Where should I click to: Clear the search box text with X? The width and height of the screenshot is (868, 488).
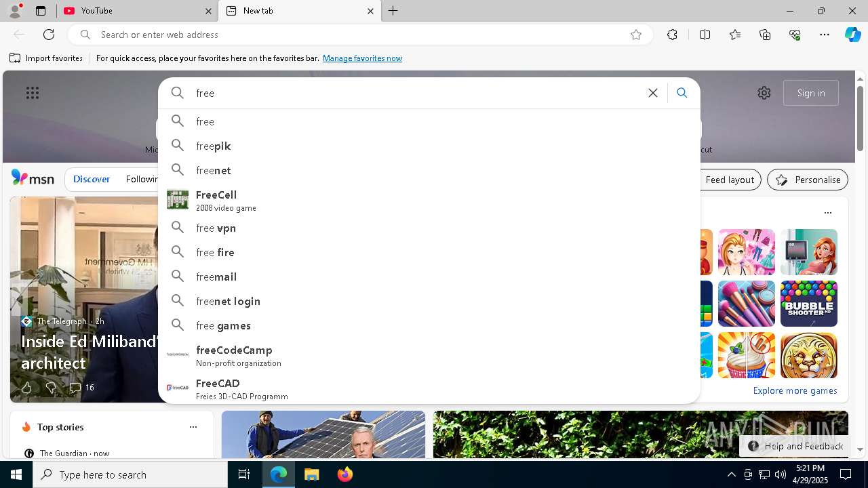pyautogui.click(x=653, y=93)
